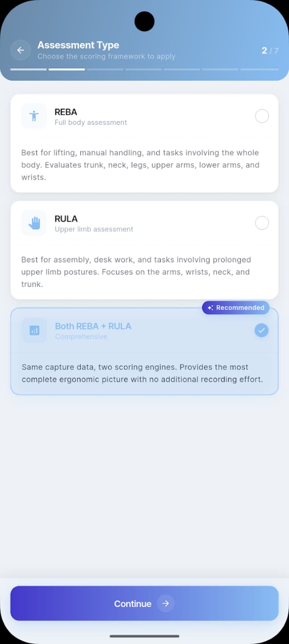Tap the second progress bar segment
The image size is (289, 644).
click(66, 70)
